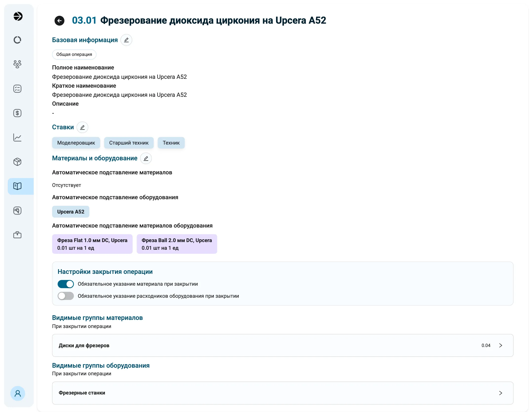532x412 pixels.
Task: Open the task checklist icon in sidebar
Action: [17, 89]
